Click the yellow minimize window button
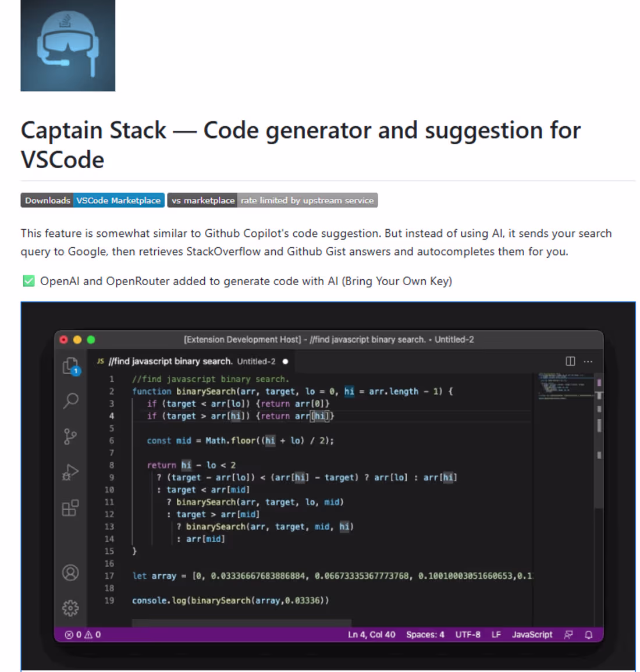 [x=77, y=340]
